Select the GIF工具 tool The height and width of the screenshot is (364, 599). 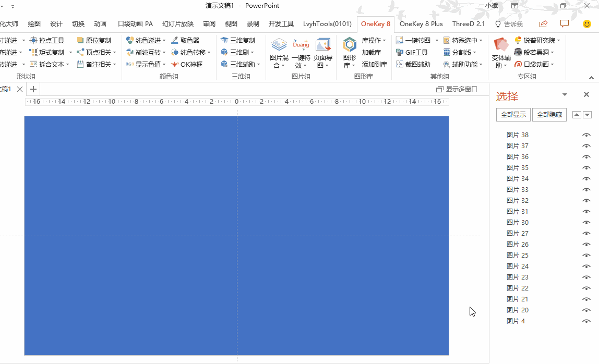pyautogui.click(x=412, y=52)
